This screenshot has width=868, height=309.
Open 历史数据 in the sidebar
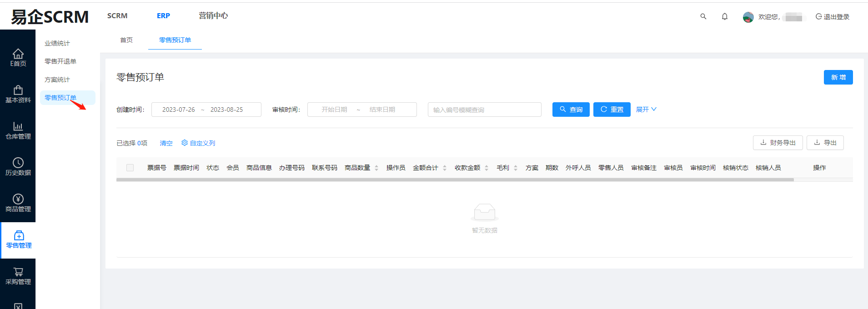(18, 167)
